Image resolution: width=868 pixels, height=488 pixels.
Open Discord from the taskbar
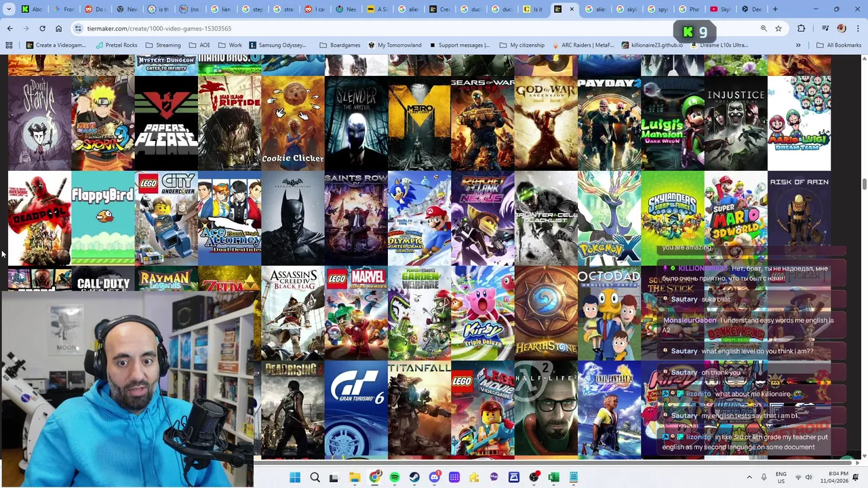click(x=435, y=478)
